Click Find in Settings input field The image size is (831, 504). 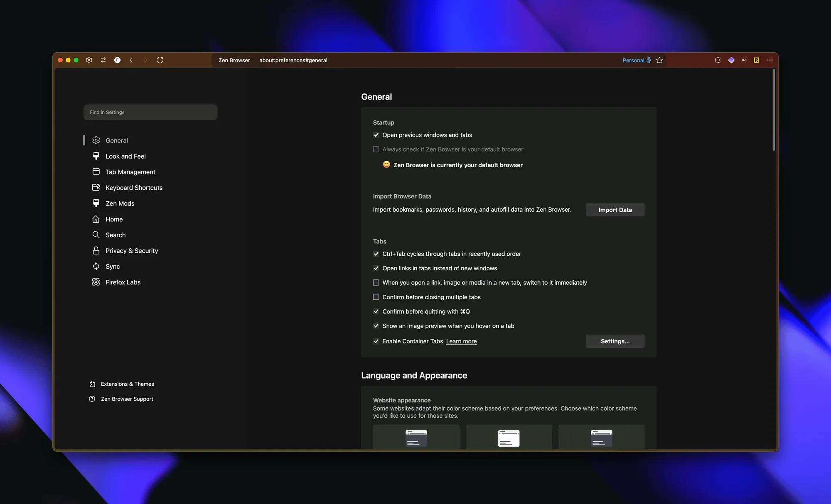[150, 112]
